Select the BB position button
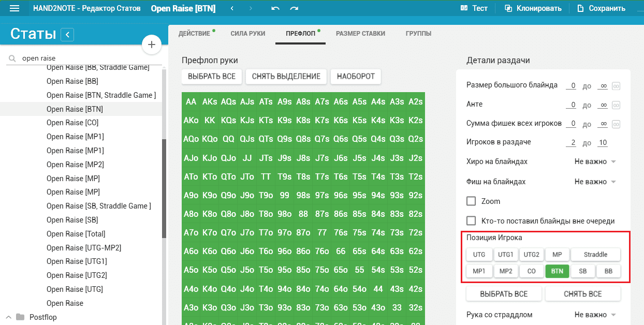The height and width of the screenshot is (325, 644). pos(608,271)
